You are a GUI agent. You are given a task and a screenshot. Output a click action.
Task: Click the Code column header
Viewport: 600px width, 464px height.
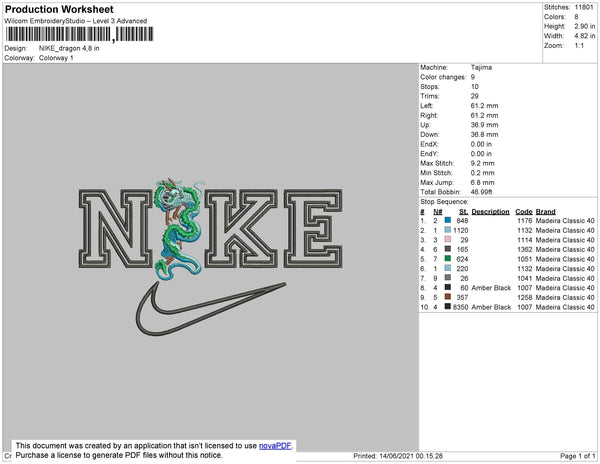click(523, 212)
